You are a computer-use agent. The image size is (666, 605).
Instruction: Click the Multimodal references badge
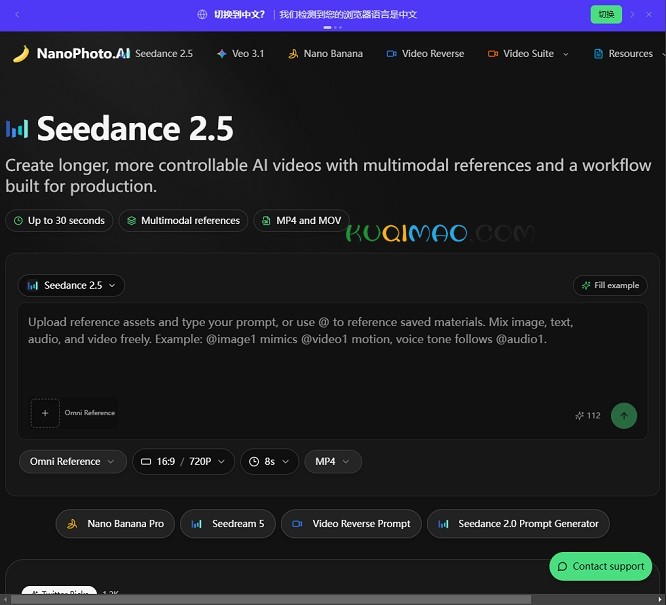tap(183, 221)
